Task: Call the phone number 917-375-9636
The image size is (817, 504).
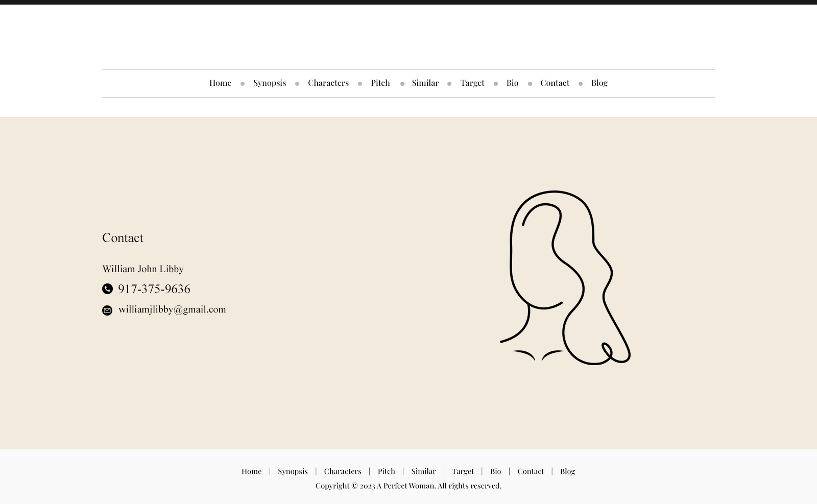Action: click(x=154, y=289)
